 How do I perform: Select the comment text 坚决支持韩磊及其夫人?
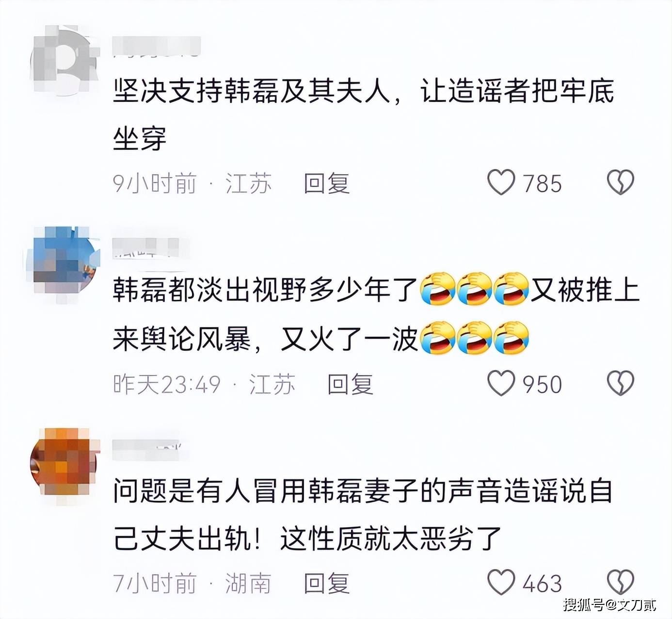coord(252,91)
